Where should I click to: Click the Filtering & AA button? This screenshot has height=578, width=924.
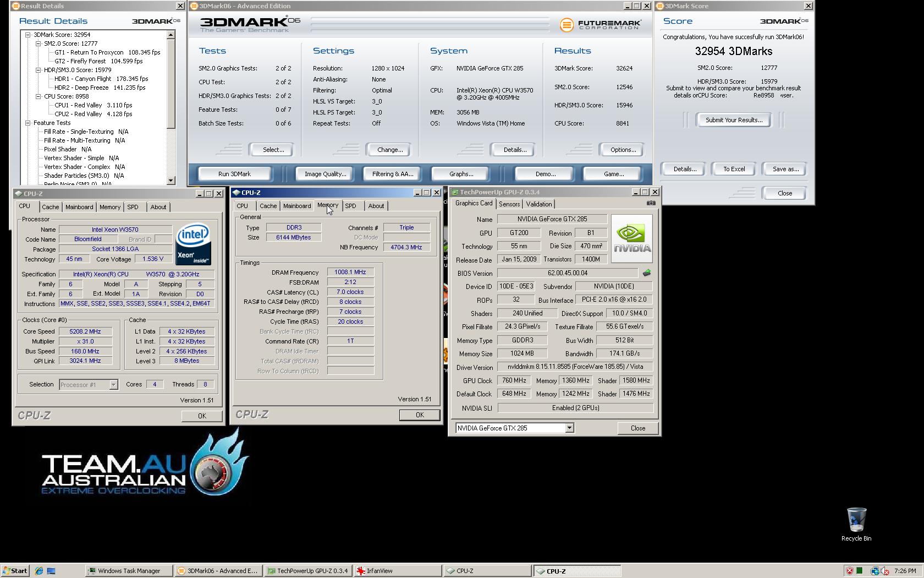393,174
